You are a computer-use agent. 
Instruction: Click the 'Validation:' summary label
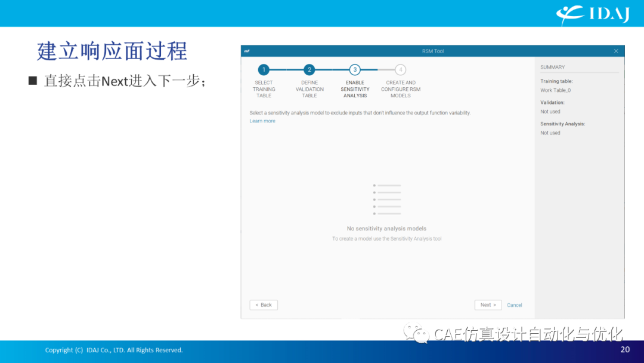click(552, 102)
